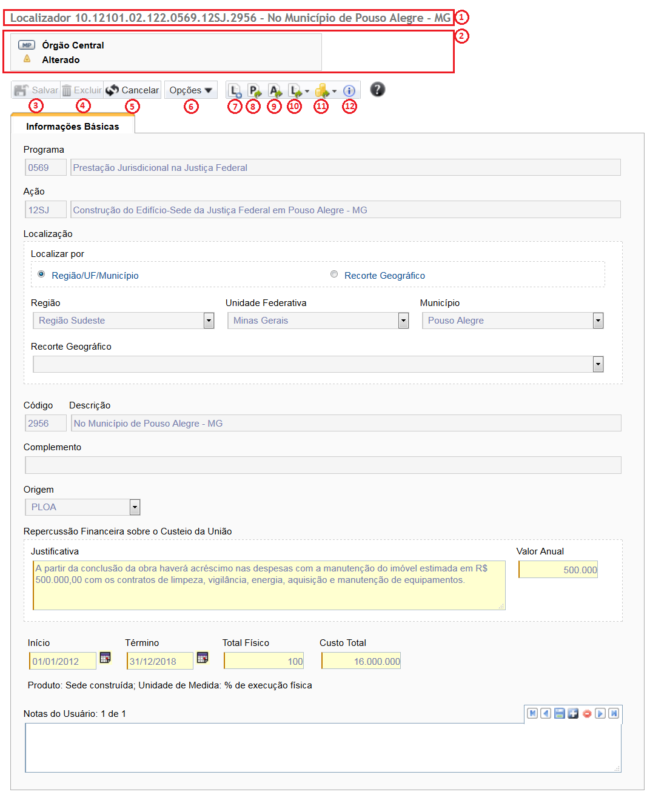Click into the Justificativa text area
The width and height of the screenshot is (667, 812).
[269, 585]
